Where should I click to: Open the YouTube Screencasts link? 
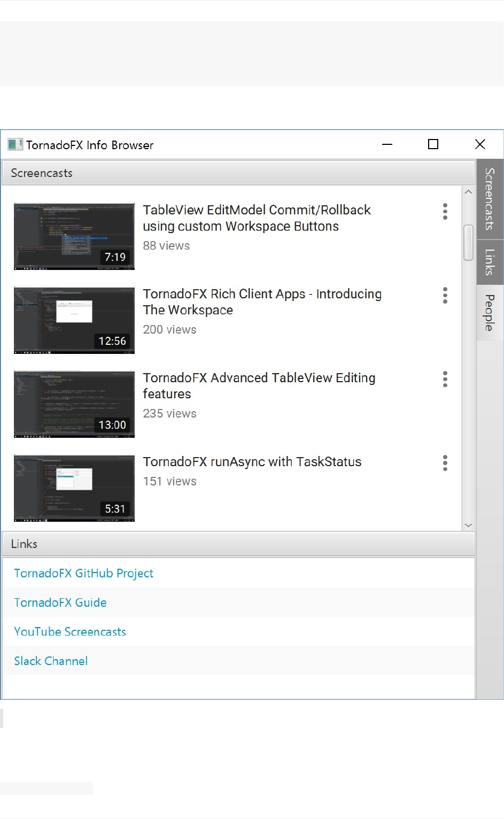tap(70, 632)
